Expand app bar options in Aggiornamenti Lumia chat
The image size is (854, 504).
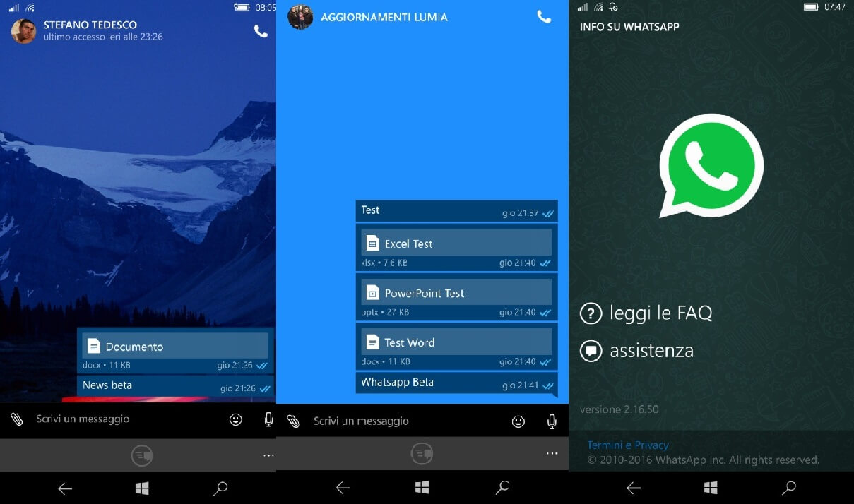552,453
